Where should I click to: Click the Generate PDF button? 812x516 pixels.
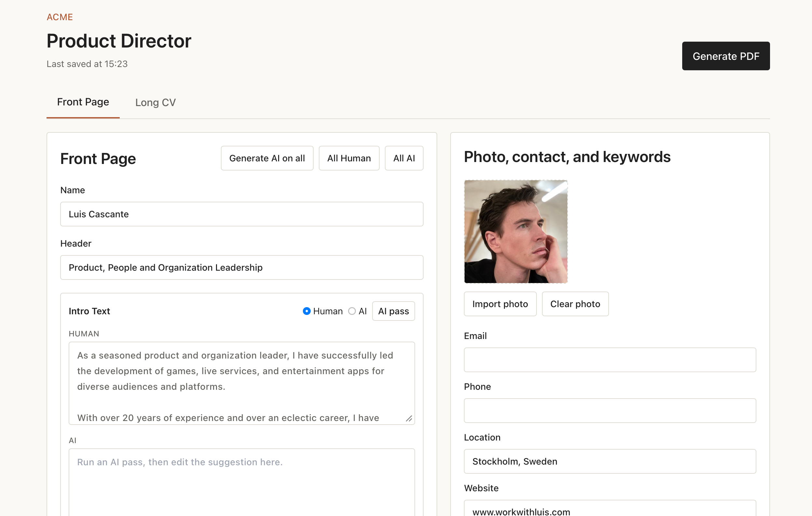coord(726,56)
